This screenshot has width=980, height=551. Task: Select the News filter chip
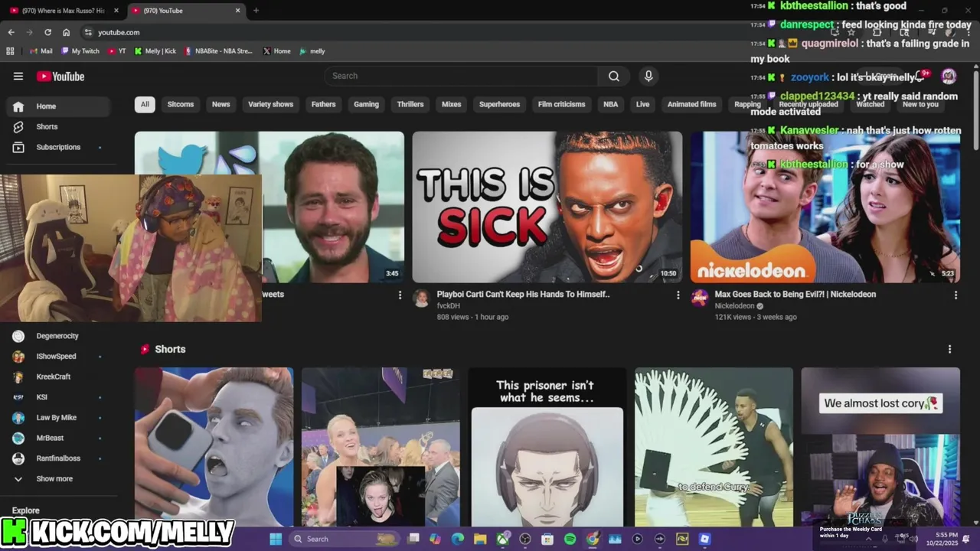pyautogui.click(x=220, y=104)
